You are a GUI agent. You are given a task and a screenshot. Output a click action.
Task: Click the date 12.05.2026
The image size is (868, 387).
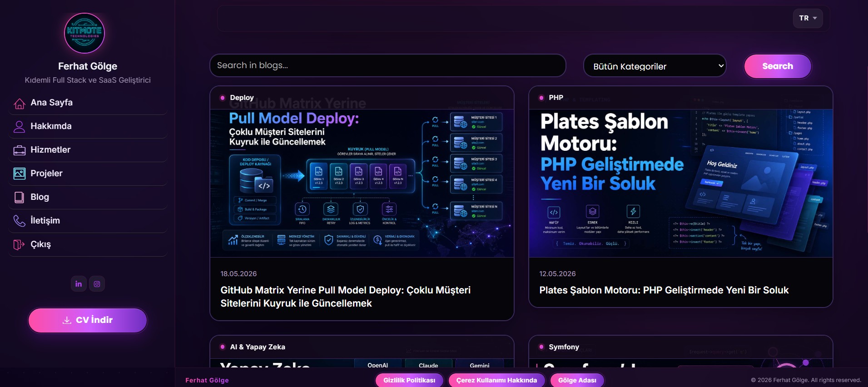click(x=557, y=274)
